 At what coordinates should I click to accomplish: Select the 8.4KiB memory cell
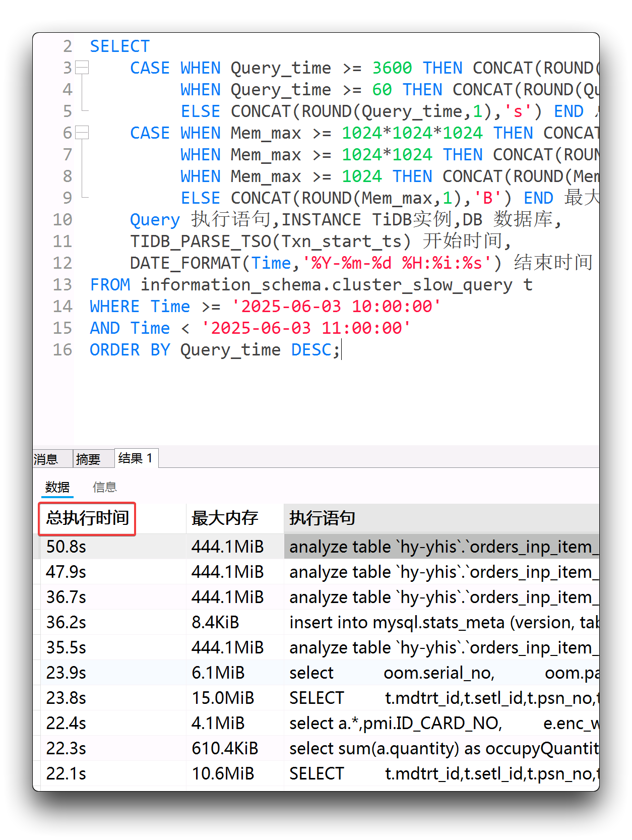[x=215, y=622]
